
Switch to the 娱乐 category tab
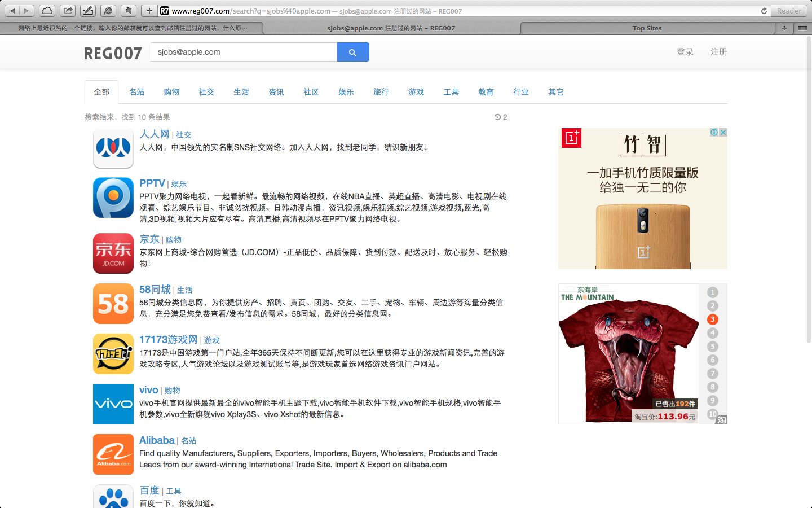click(346, 91)
